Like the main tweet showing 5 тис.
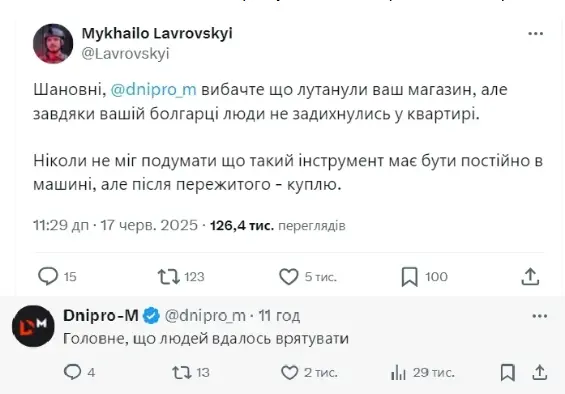This screenshot has width=565, height=394. (x=289, y=276)
